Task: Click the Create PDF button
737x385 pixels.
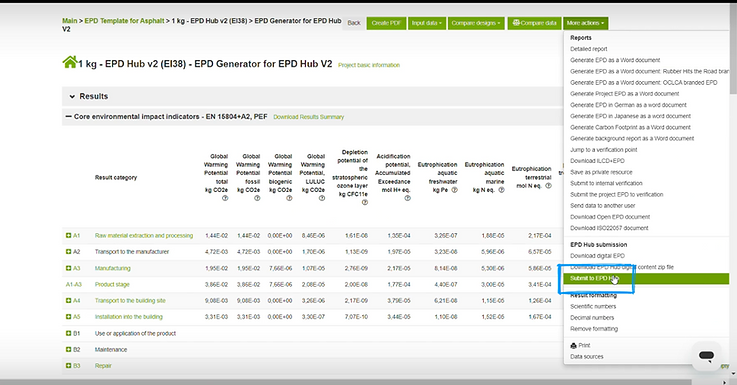Action: [386, 23]
